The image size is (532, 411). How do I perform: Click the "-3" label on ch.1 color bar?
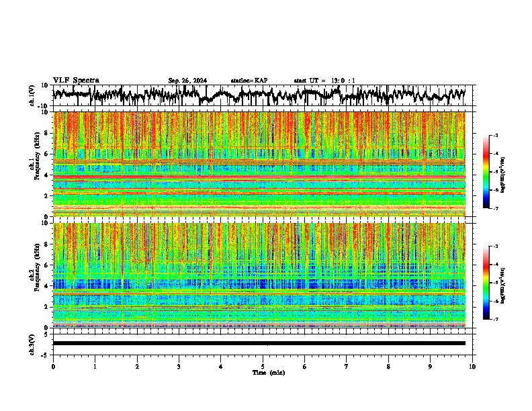496,136
